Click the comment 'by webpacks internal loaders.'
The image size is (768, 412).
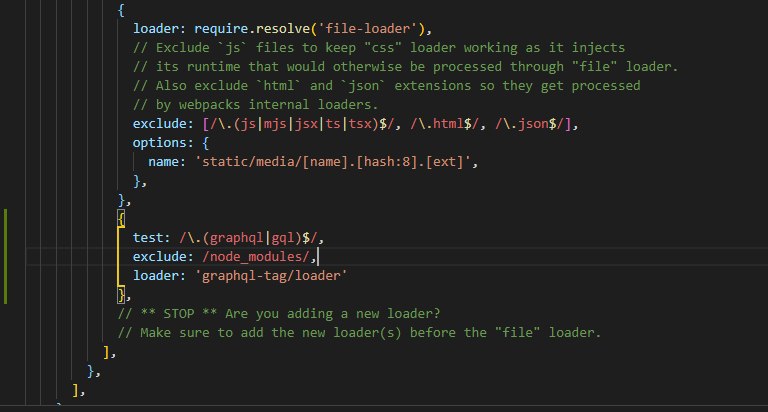(x=255, y=105)
